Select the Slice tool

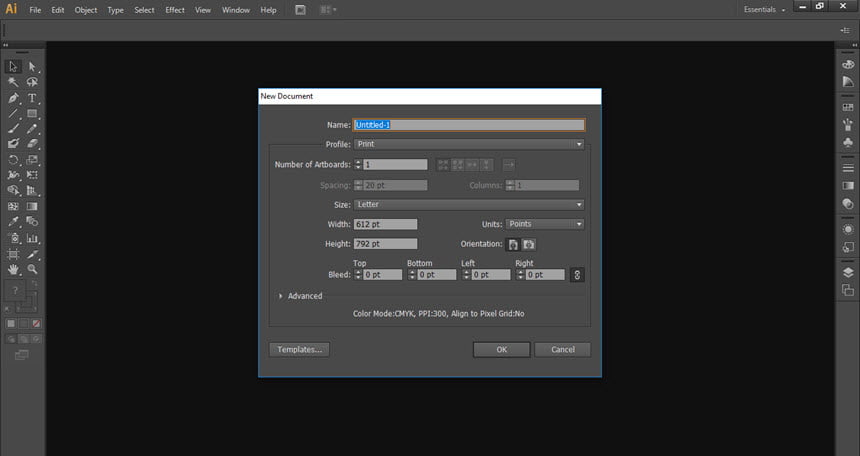[32, 255]
